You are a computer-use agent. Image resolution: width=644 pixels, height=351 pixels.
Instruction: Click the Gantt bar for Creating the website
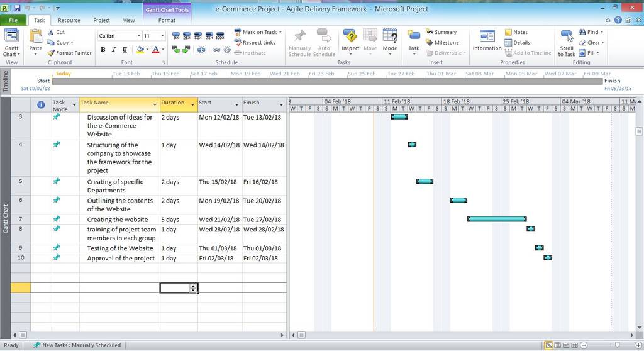tap(497, 219)
